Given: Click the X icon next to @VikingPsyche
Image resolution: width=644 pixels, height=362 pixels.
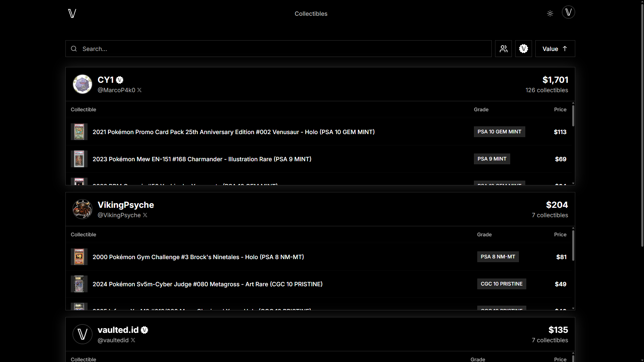Looking at the screenshot, I should point(145,215).
